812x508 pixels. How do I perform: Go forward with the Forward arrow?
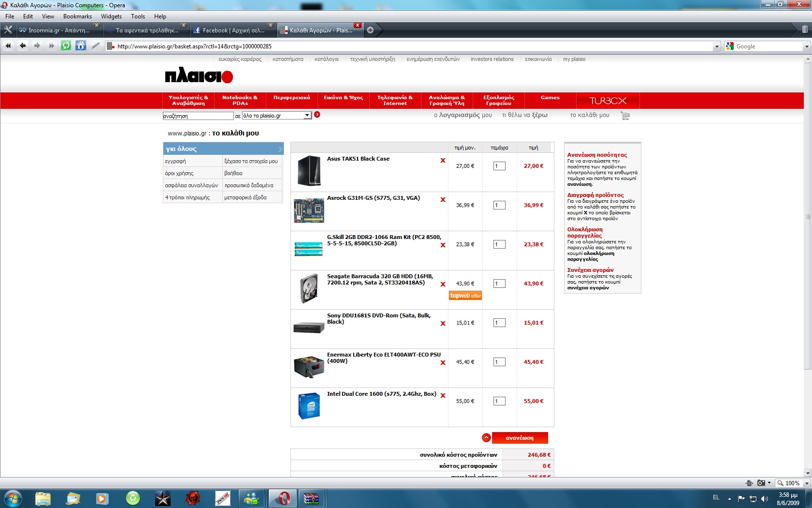click(x=37, y=46)
